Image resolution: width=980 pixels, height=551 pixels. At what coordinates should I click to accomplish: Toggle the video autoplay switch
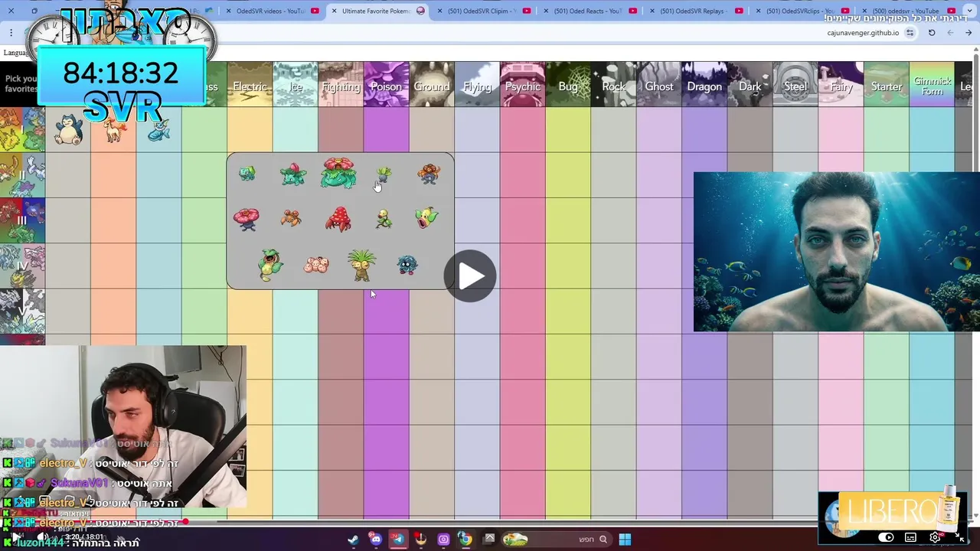(886, 537)
